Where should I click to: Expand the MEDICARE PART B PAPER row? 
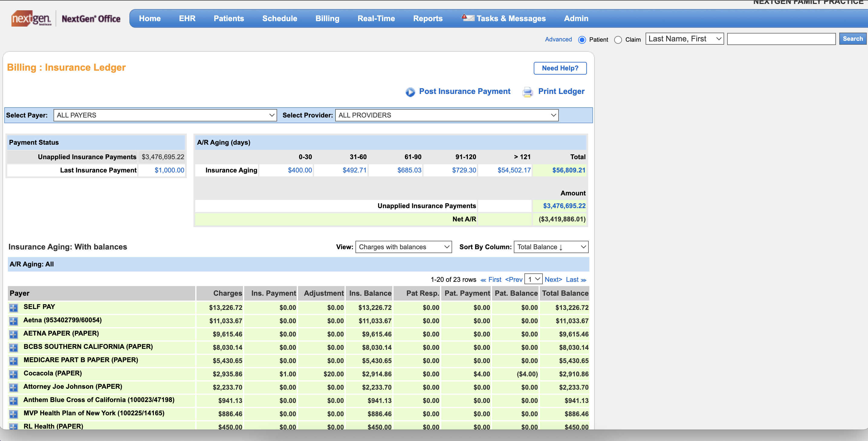(x=14, y=361)
